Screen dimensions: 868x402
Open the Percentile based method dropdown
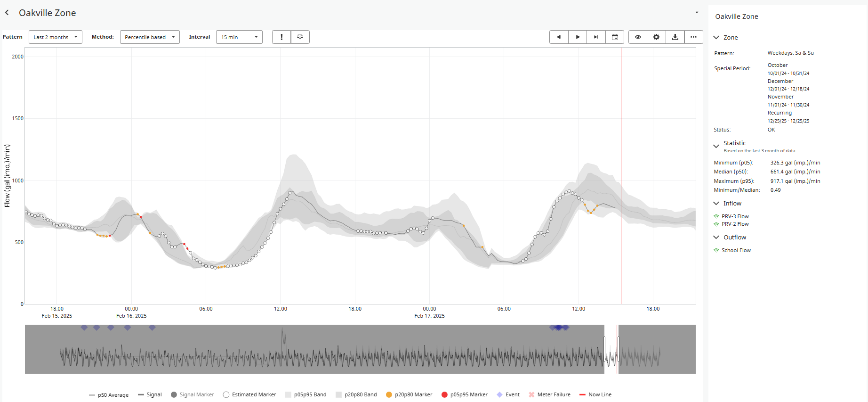pyautogui.click(x=150, y=37)
